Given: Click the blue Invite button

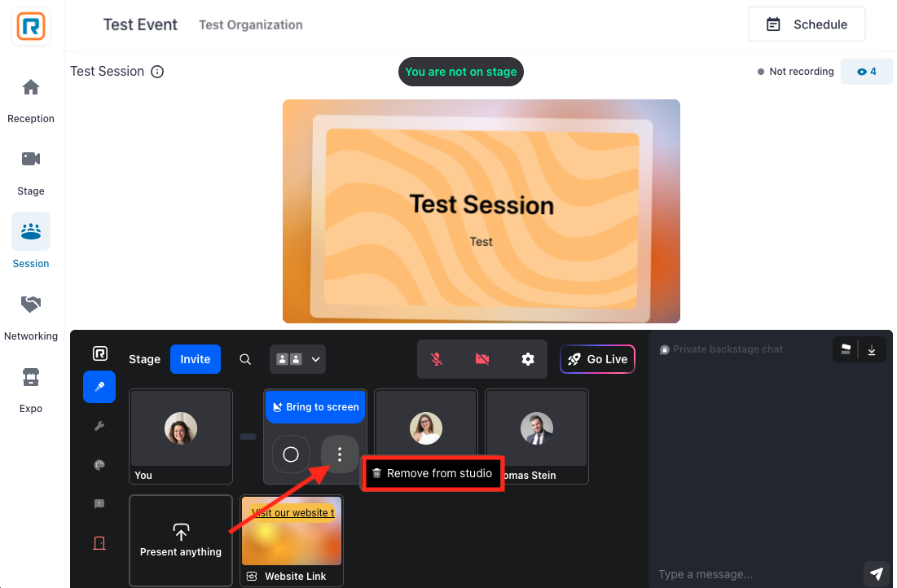Looking at the screenshot, I should 195,359.
